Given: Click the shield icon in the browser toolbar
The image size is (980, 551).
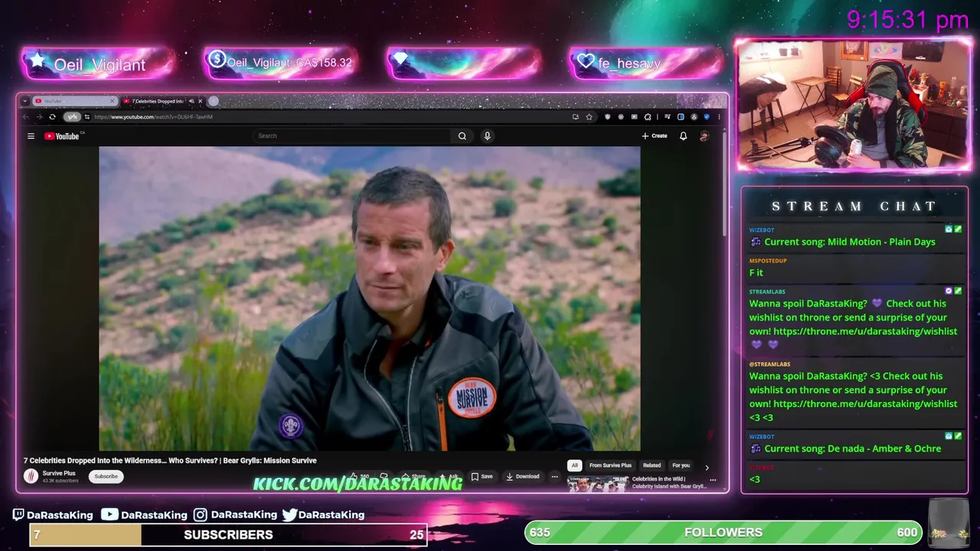Looking at the screenshot, I should click(x=607, y=117).
